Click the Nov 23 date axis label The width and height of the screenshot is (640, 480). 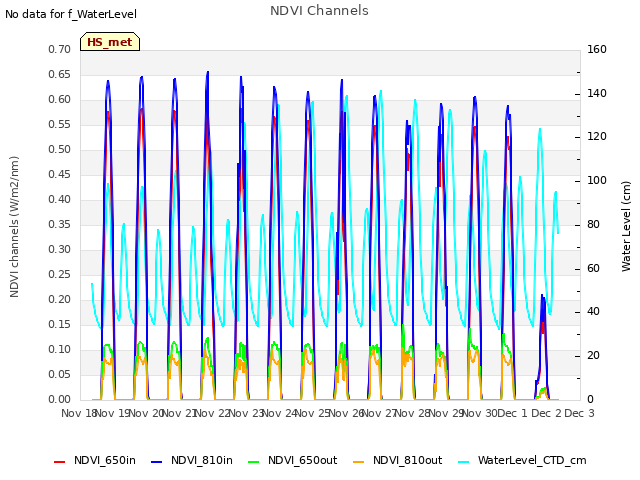(x=246, y=413)
